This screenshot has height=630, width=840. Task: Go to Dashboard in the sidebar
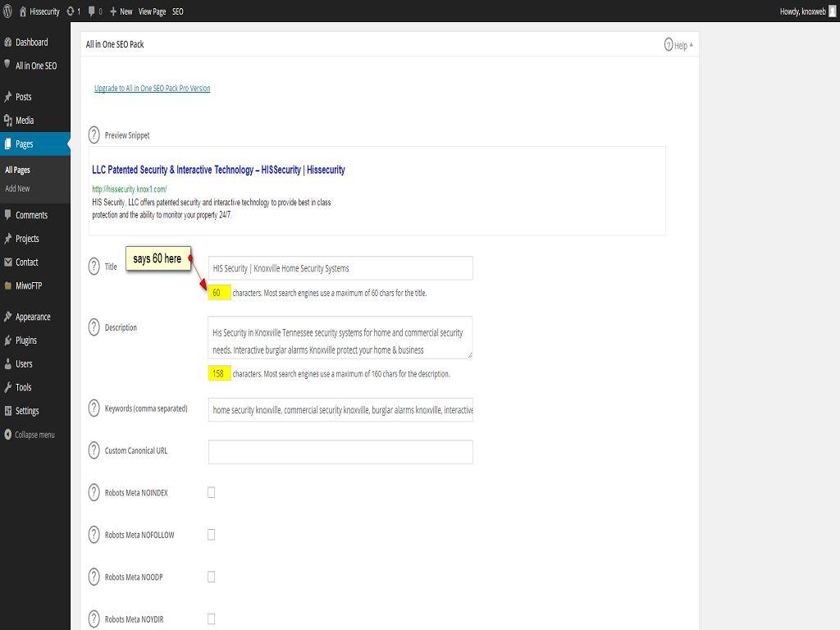tap(34, 43)
